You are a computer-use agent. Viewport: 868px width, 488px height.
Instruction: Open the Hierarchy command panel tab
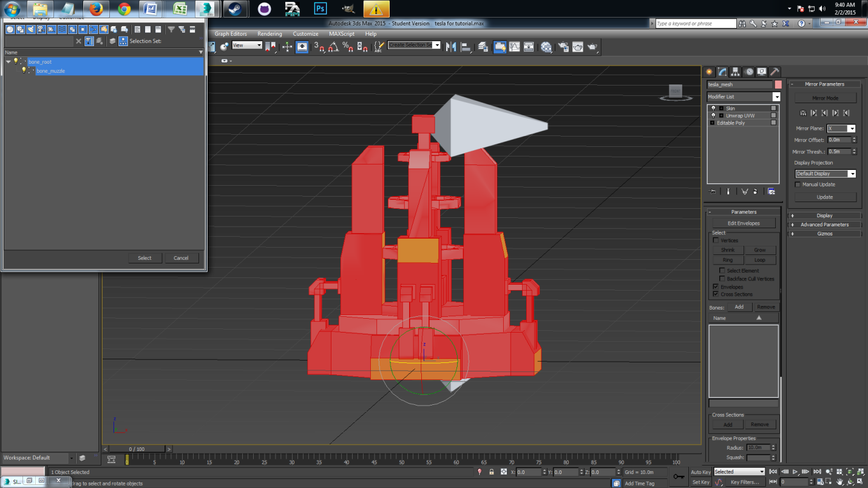click(735, 72)
